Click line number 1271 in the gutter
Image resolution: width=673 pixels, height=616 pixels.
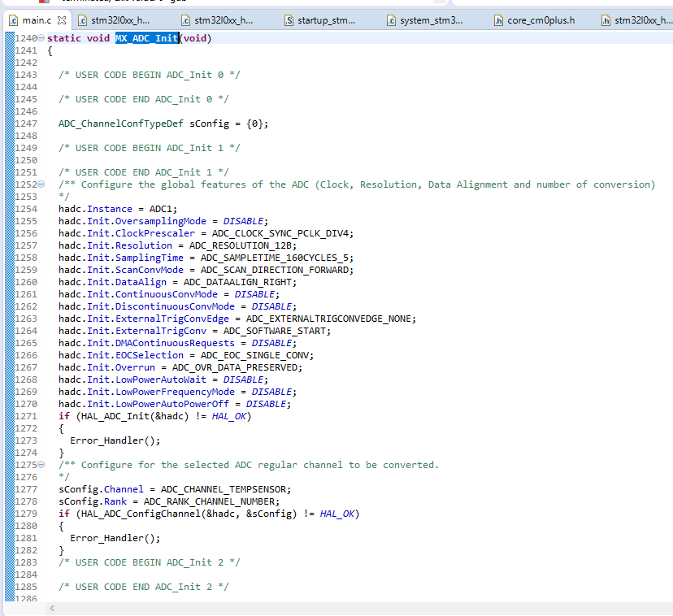pos(26,416)
